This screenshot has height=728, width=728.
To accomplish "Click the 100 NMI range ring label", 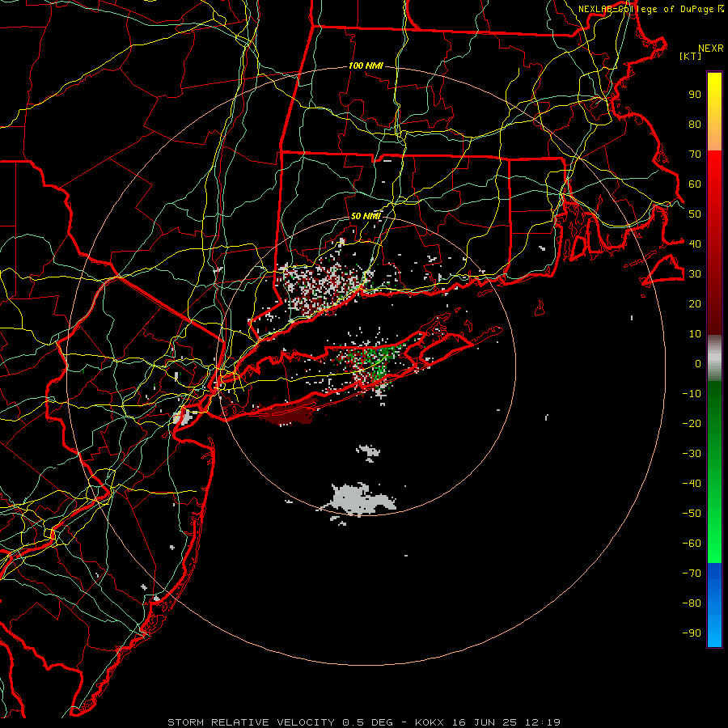I will click(366, 66).
